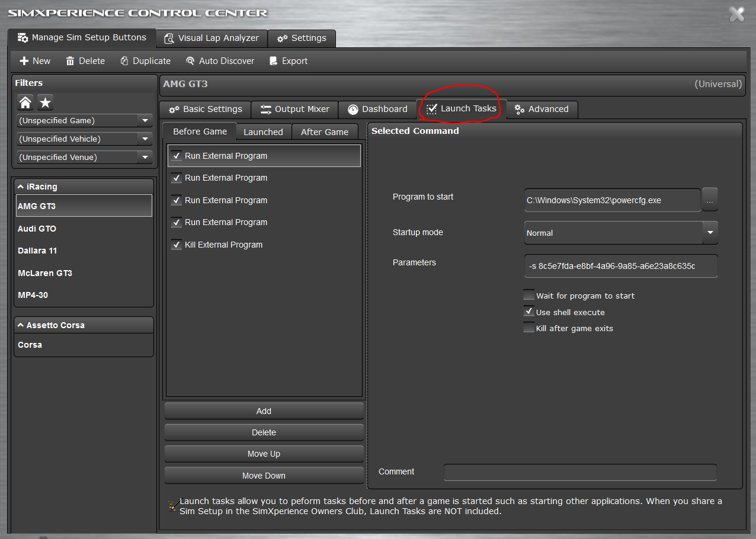Click the Move Up button
Screen dimensions: 756x539
[x=264, y=454]
